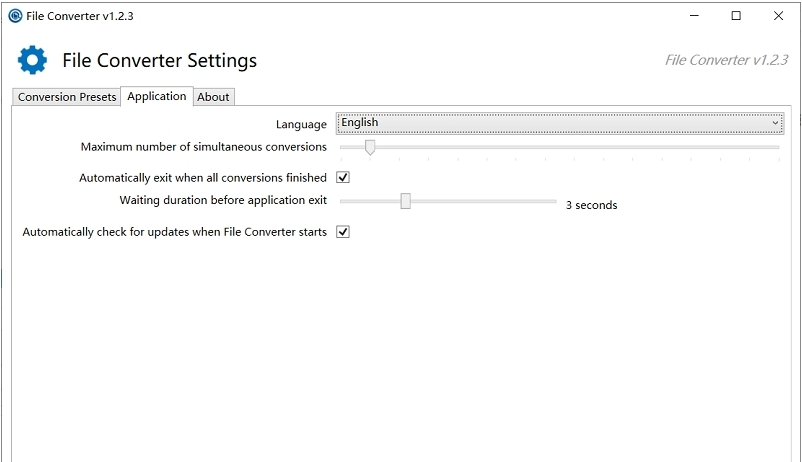Click the blue gear settings icon
802x462 pixels.
(x=32, y=60)
